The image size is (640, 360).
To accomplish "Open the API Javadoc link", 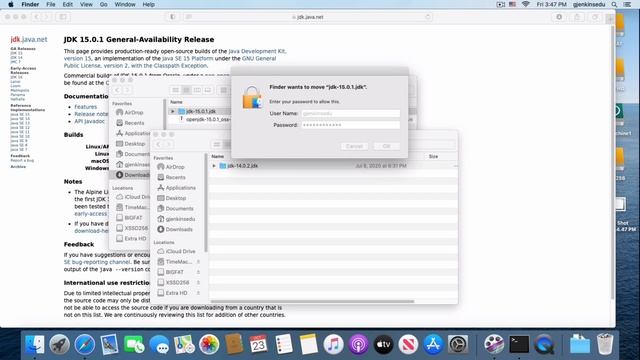I will click(89, 121).
